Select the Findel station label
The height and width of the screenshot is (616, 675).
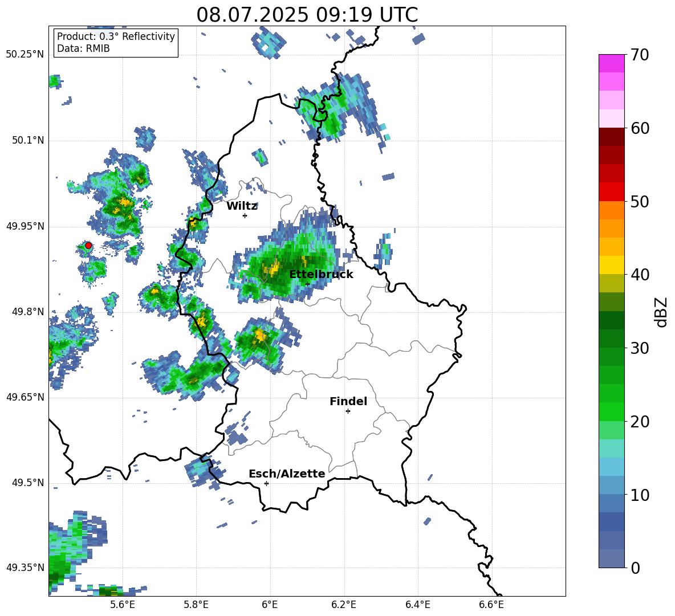click(348, 401)
